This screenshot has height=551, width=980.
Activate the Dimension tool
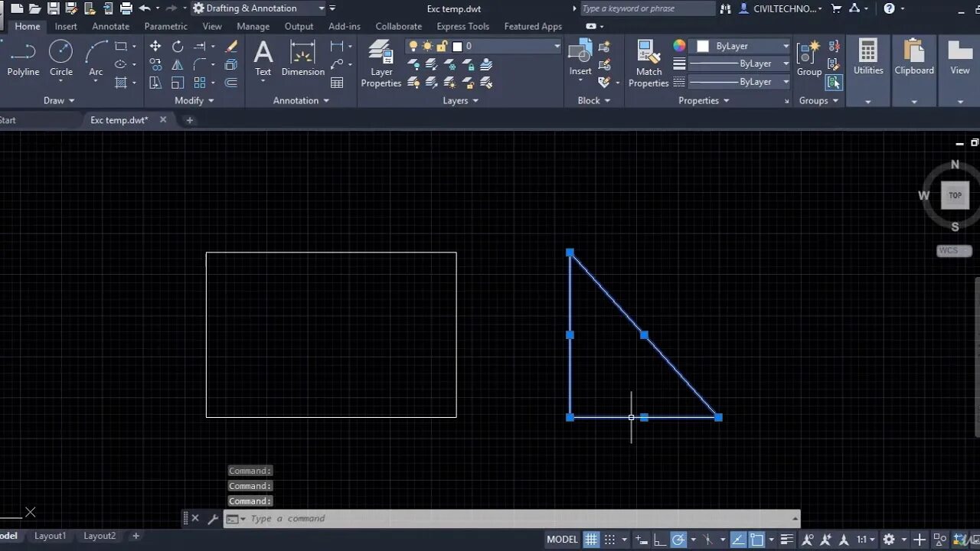[303, 59]
